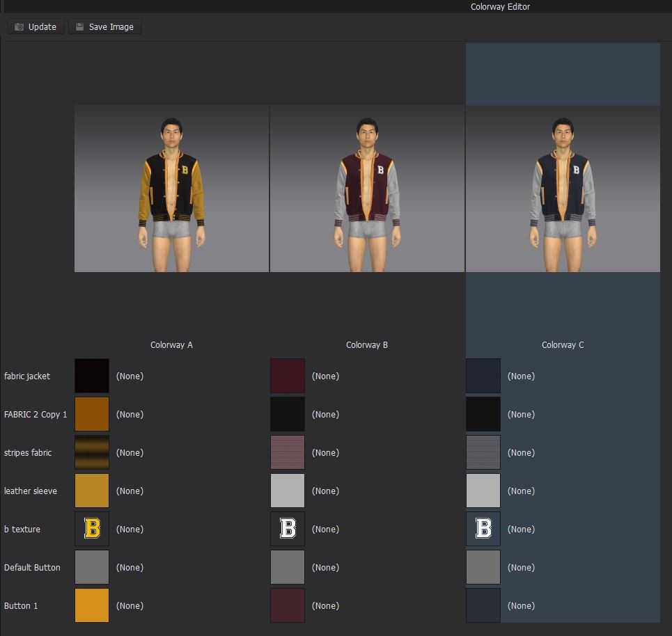Select the stripes fabric swatch in Colorway C

(x=483, y=452)
